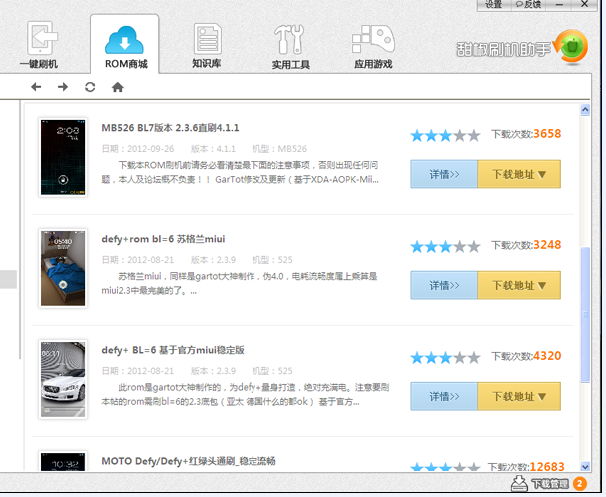Click the star rating of 官方miui稳定版 ROM
The width and height of the screenshot is (606, 497).
[x=445, y=357]
